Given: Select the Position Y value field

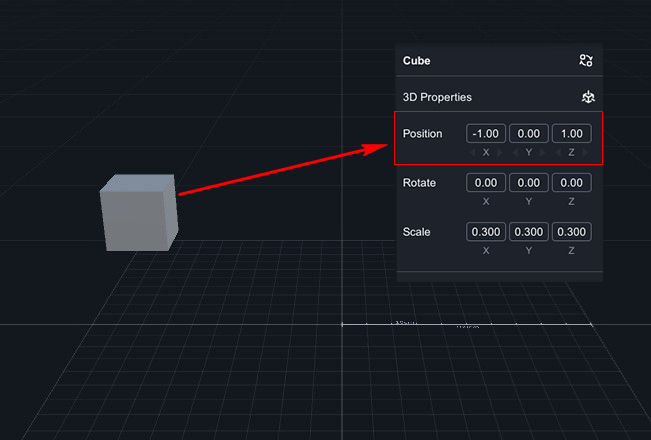Looking at the screenshot, I should 529,134.
